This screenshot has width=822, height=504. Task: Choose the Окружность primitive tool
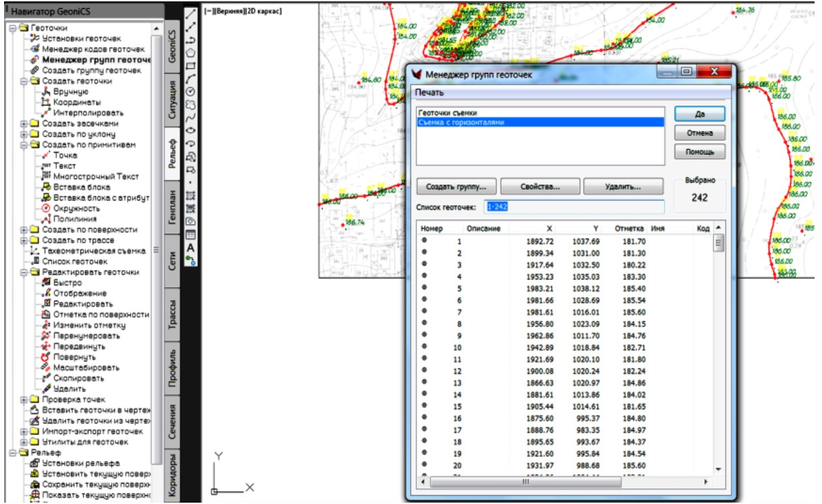click(77, 208)
